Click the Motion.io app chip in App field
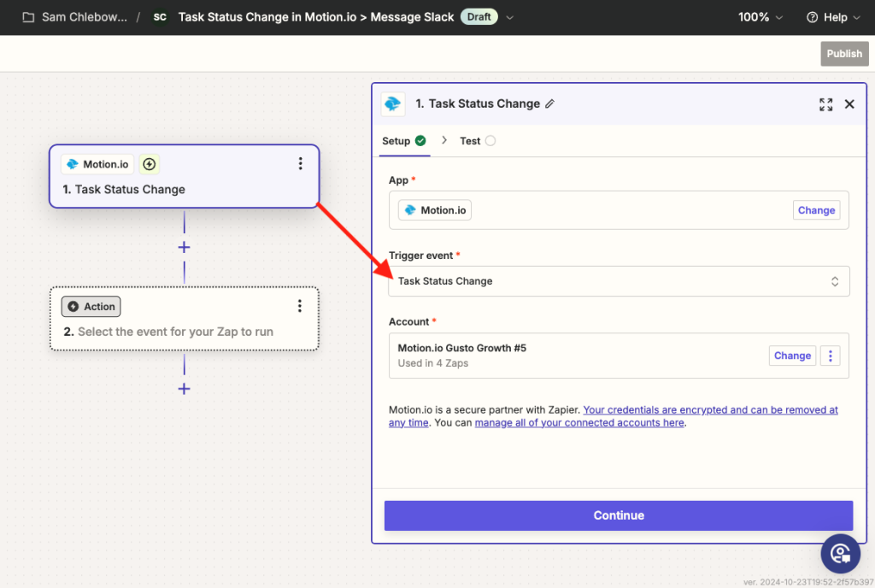The image size is (875, 588). [435, 210]
